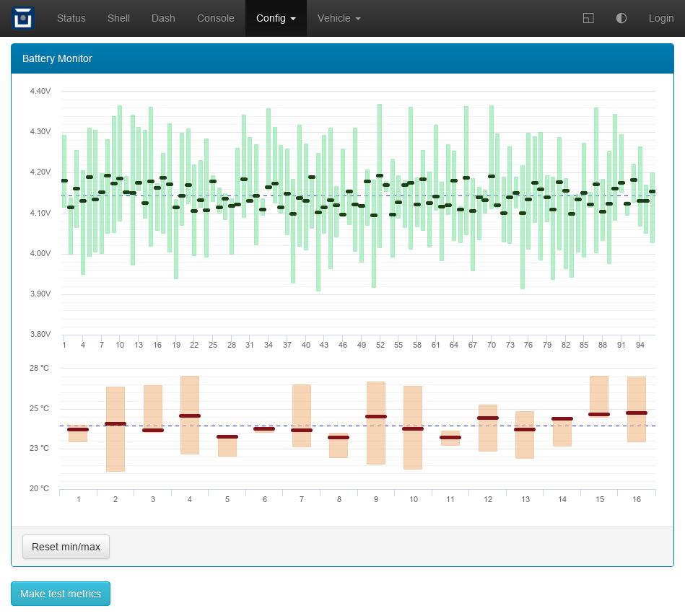Viewport: 685px width, 616px height.
Task: Click dark red marker of temperature sensor 16
Action: [x=636, y=413]
